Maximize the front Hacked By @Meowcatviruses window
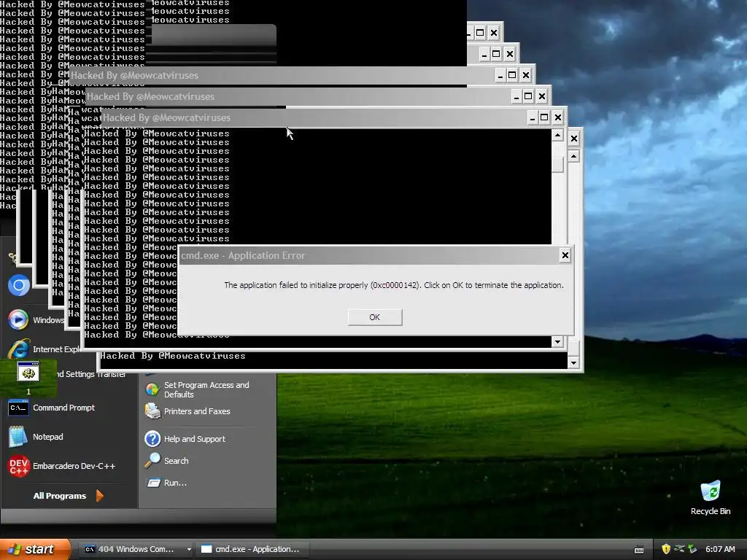 [x=544, y=117]
